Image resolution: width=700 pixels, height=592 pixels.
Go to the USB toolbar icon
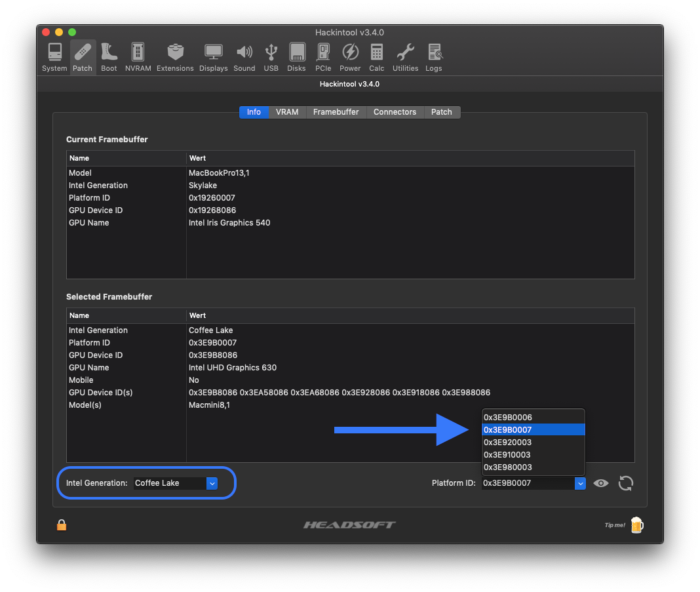[271, 56]
